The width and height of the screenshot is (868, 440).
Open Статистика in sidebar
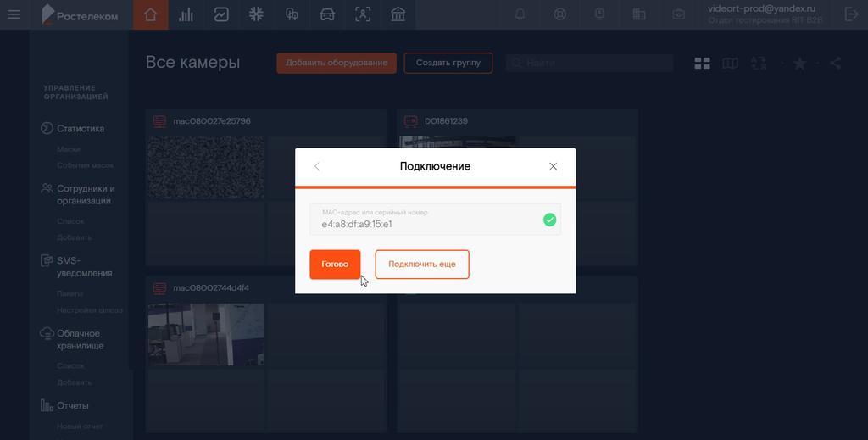point(81,128)
